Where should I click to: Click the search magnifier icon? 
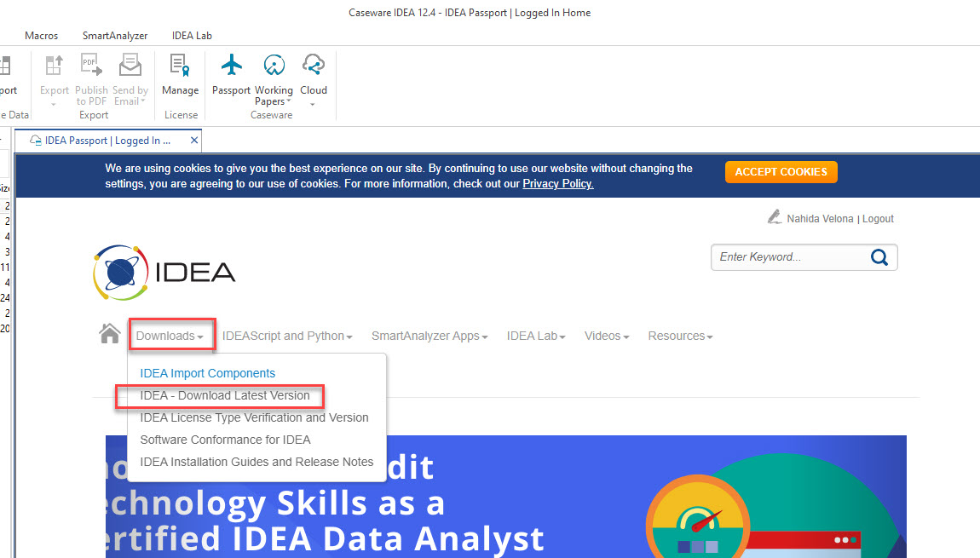pyautogui.click(x=879, y=257)
